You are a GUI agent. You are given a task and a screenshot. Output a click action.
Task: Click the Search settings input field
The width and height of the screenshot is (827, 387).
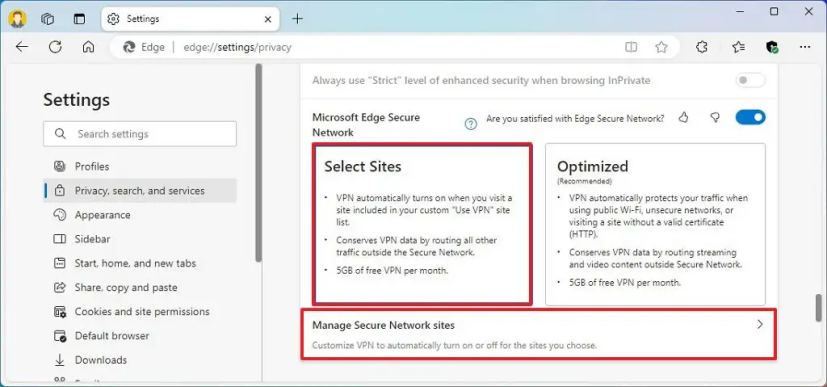pyautogui.click(x=140, y=134)
